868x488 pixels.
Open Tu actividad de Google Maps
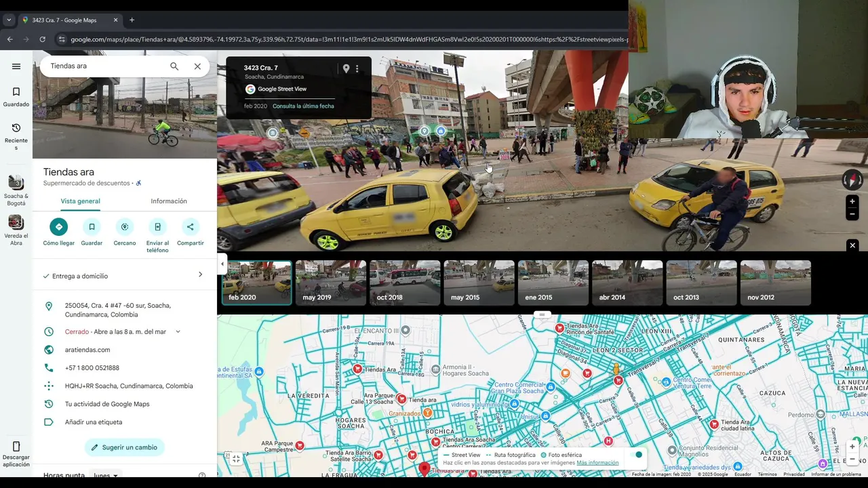(x=107, y=404)
